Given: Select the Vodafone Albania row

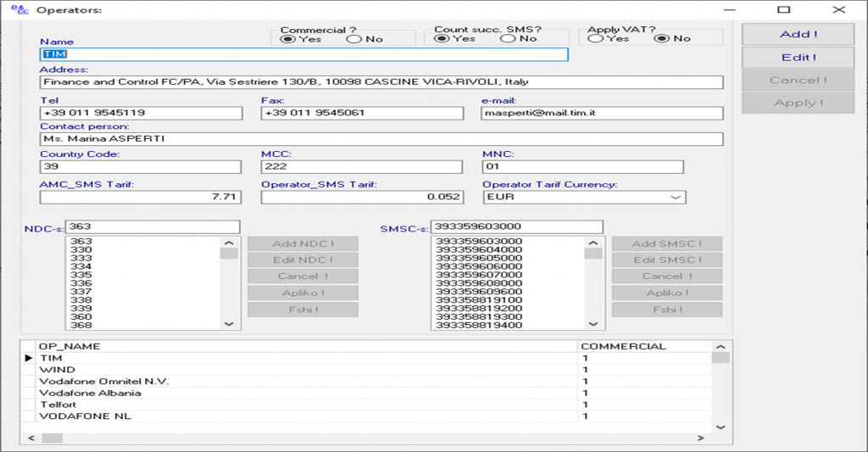Looking at the screenshot, I should (366, 393).
